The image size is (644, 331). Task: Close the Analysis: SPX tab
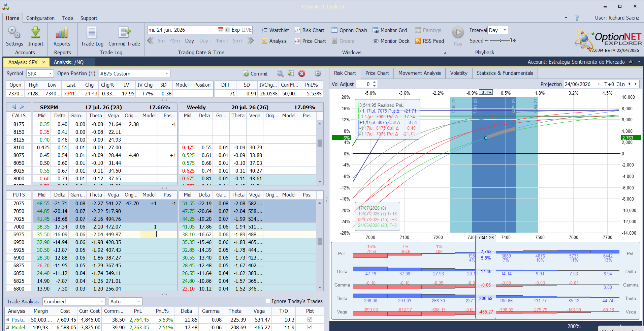43,62
